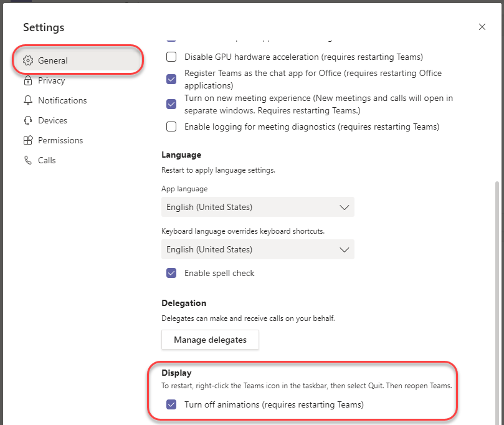Click the App language dropdown chevron arrow
This screenshot has width=504, height=425.
click(x=344, y=207)
